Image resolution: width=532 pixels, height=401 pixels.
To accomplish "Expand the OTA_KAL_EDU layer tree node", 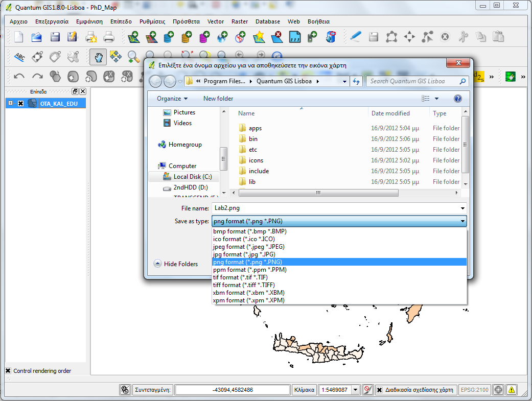I will (x=11, y=103).
